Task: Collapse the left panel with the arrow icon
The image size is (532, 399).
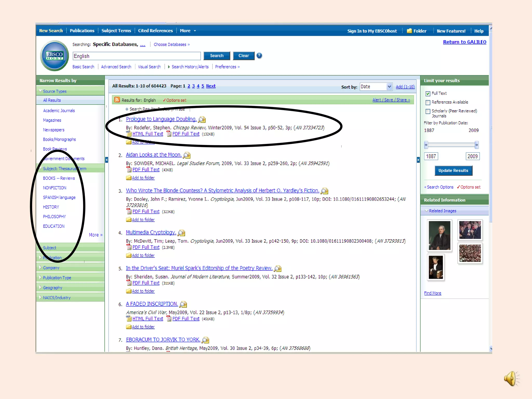Action: point(107,160)
